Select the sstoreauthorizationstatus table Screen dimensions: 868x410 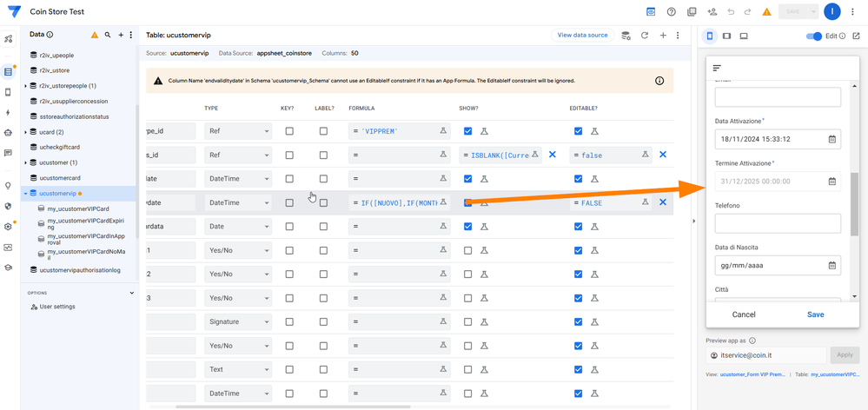tap(74, 116)
